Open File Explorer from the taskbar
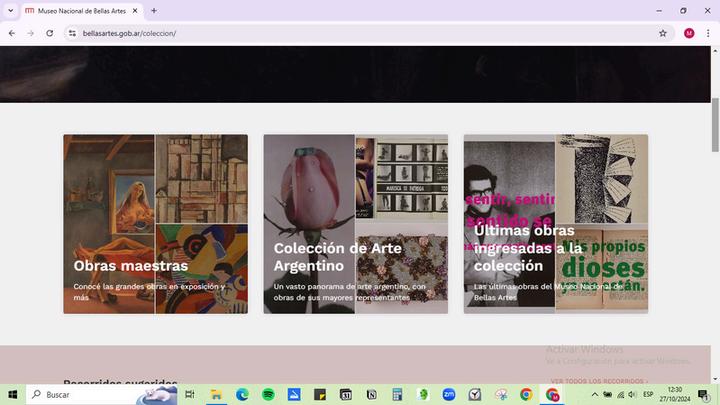Viewport: 720px width, 405px height. [216, 394]
